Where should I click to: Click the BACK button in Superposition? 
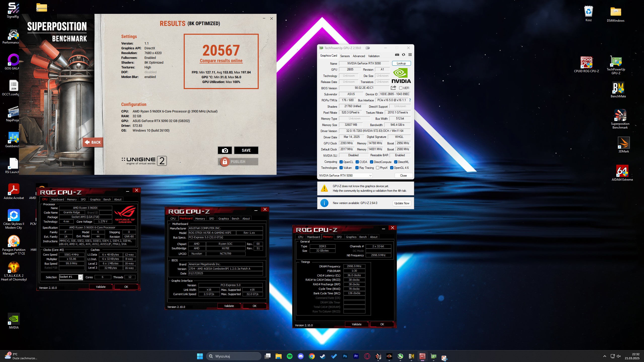point(93,142)
